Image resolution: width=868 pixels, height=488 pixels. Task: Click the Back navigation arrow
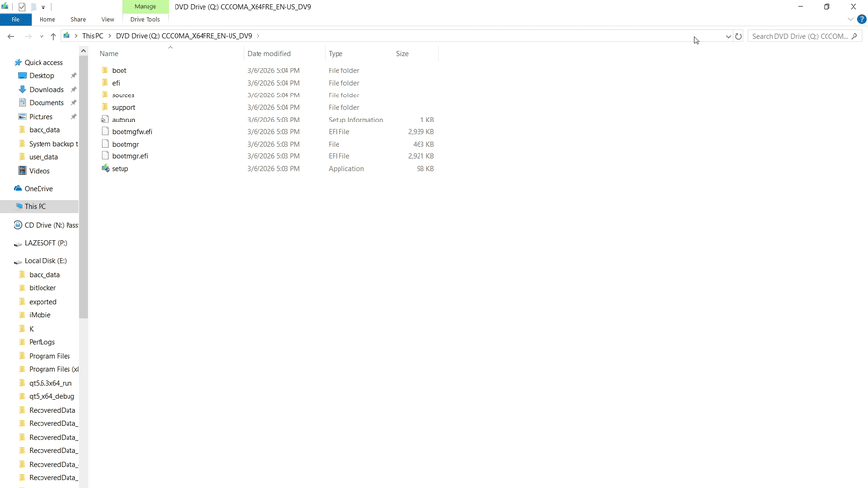(11, 36)
